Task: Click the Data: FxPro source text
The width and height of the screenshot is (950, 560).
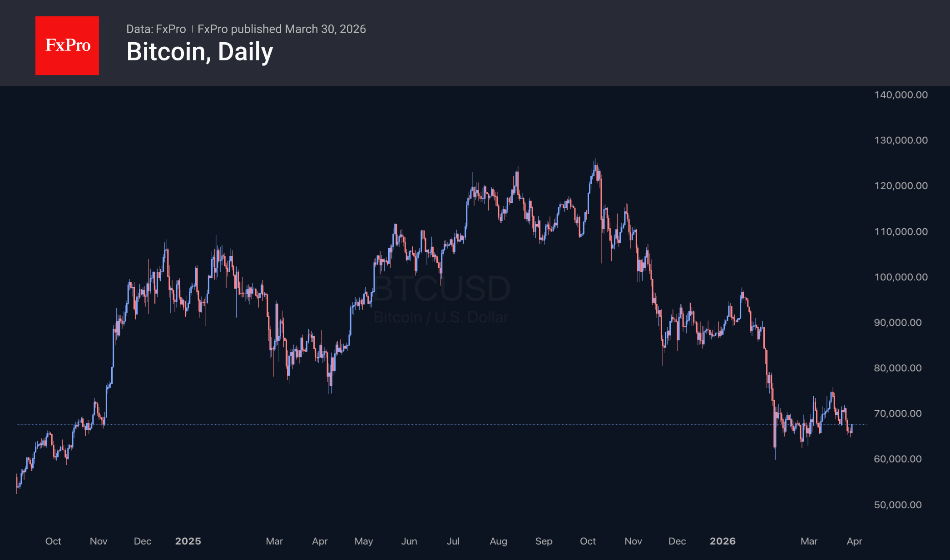Action: (x=156, y=29)
